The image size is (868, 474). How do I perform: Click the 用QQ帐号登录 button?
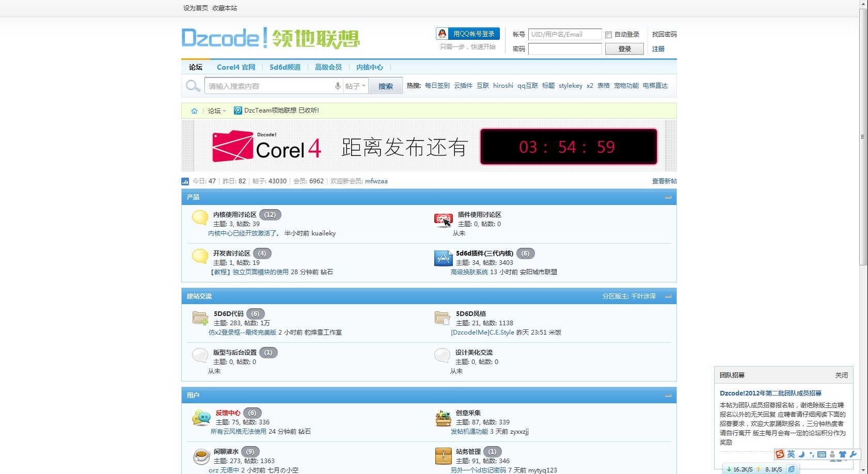click(468, 34)
